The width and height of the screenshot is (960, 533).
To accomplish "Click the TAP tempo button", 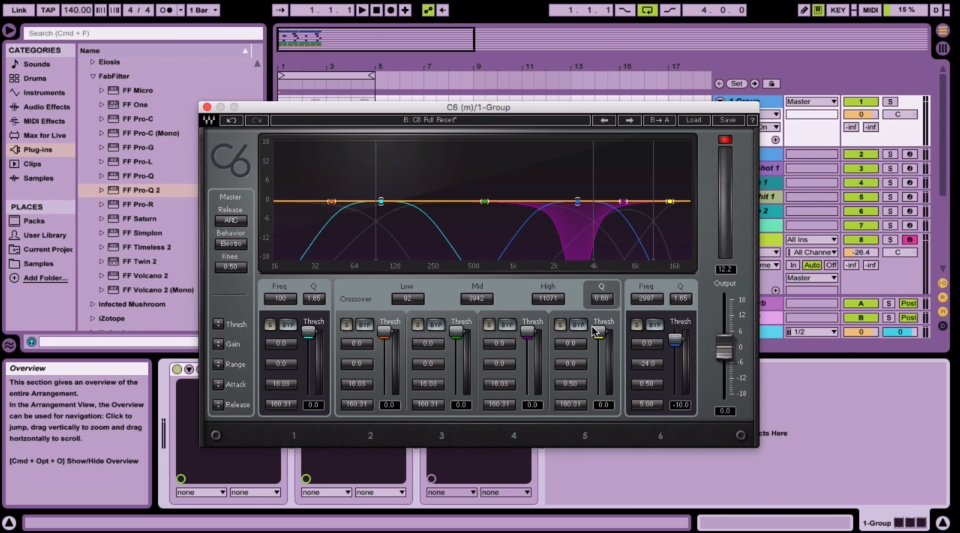I will 47,10.
